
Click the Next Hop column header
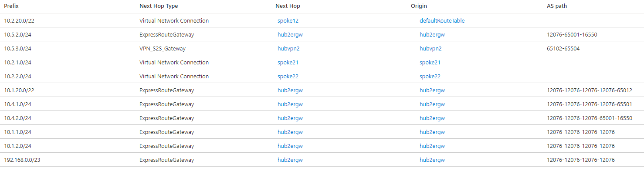pos(288,6)
